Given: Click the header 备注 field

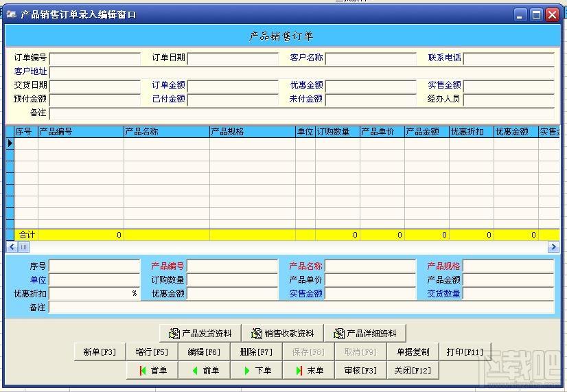Looking at the screenshot, I should tap(301, 113).
